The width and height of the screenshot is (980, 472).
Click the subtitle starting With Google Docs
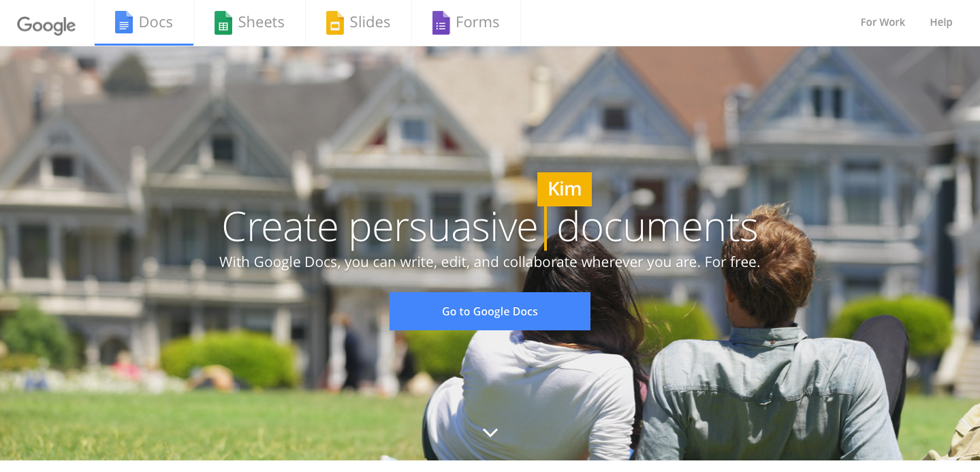click(x=490, y=262)
